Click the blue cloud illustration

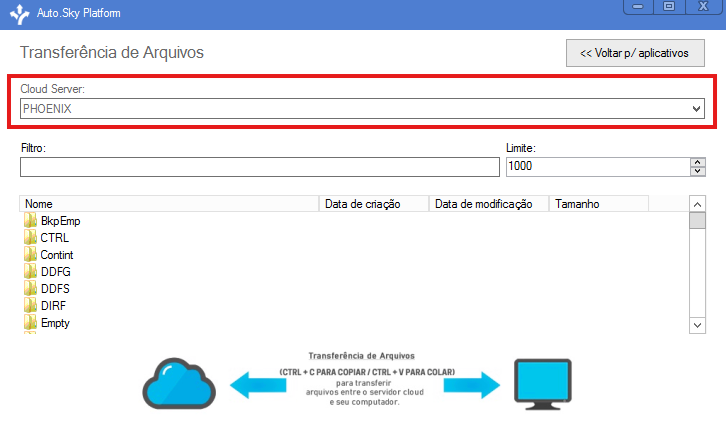(179, 383)
